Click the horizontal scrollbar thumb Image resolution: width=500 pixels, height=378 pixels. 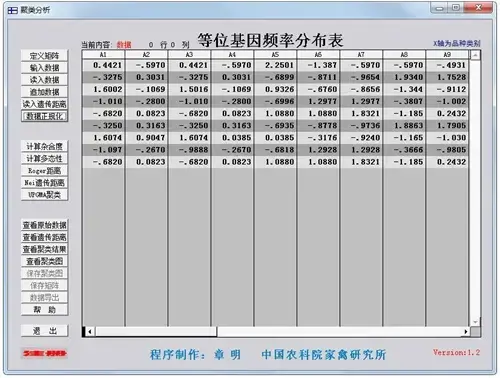coord(156,332)
